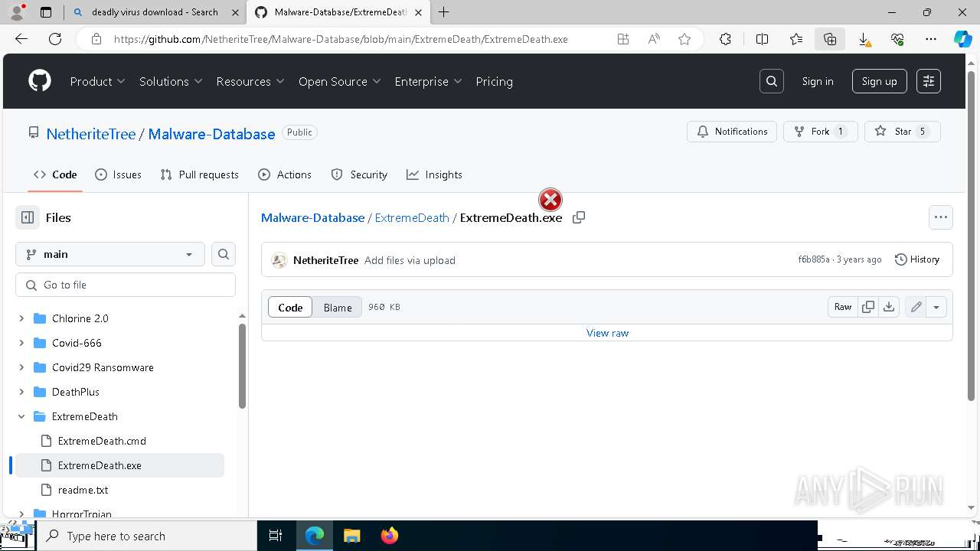Open new browser tab

[x=444, y=12]
